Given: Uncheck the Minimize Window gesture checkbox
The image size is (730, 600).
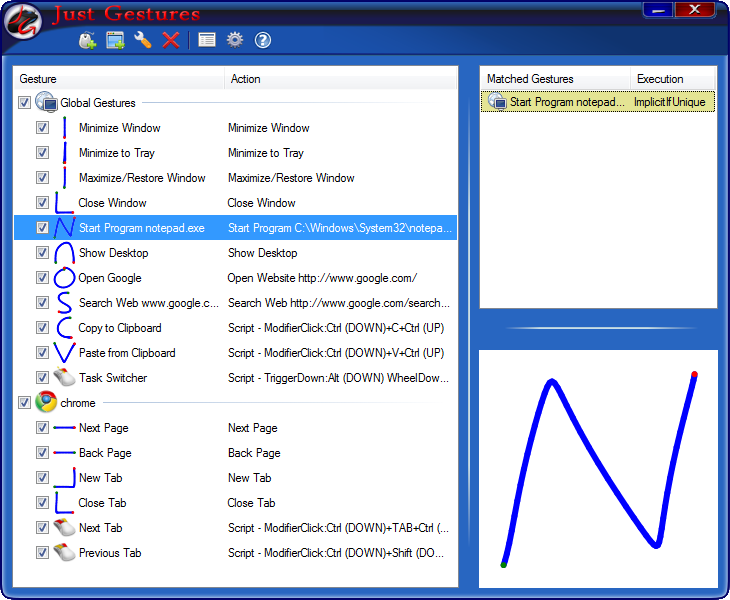Looking at the screenshot, I should click(x=42, y=128).
